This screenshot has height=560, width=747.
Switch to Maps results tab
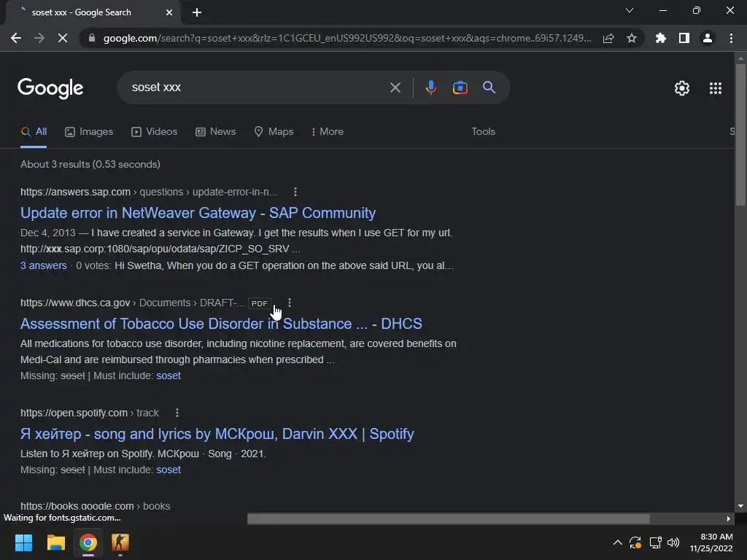tap(274, 132)
